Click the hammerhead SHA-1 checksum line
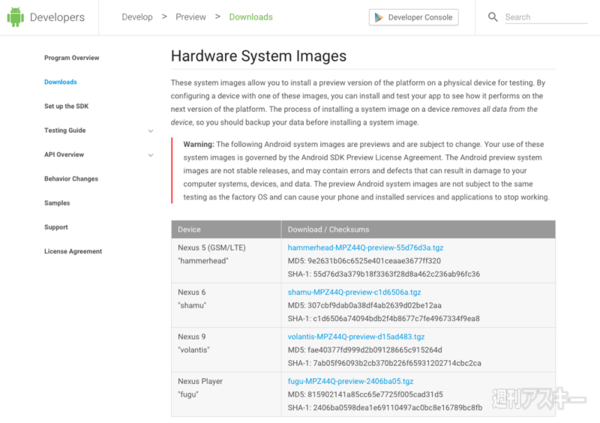This screenshot has height=423, width=600. pyautogui.click(x=384, y=274)
